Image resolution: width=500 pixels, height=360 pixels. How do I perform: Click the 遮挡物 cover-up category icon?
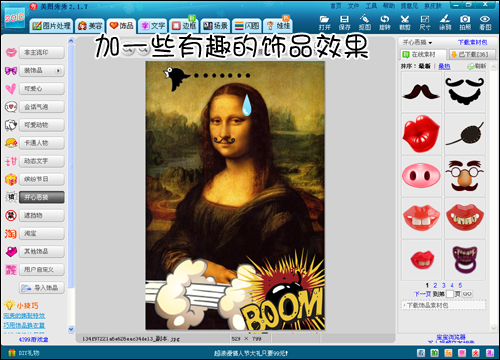point(11,215)
